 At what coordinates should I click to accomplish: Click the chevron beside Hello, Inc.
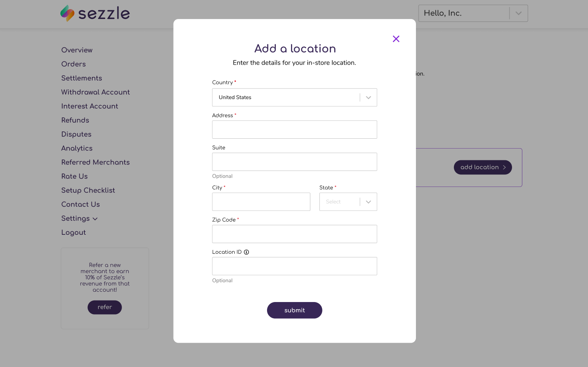tap(518, 13)
